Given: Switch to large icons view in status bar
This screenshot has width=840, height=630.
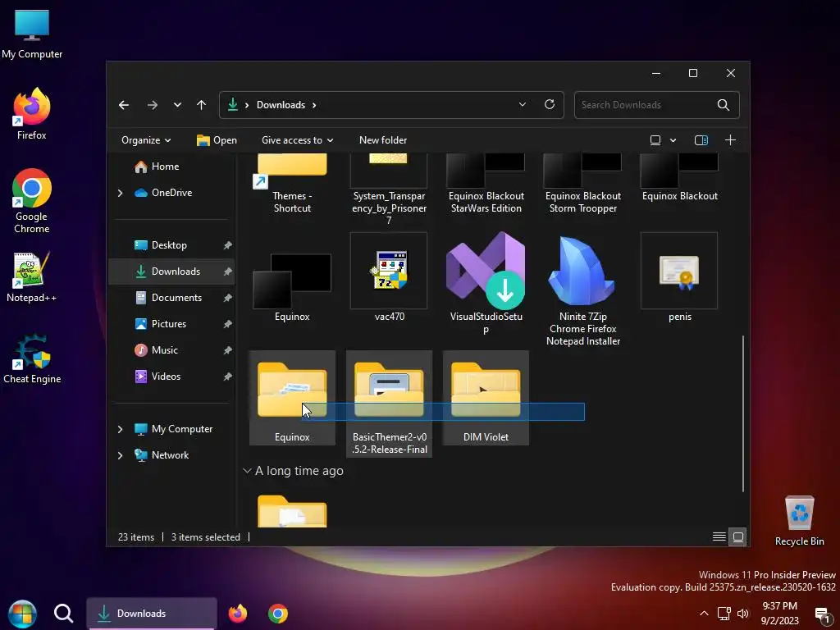Looking at the screenshot, I should (x=737, y=536).
